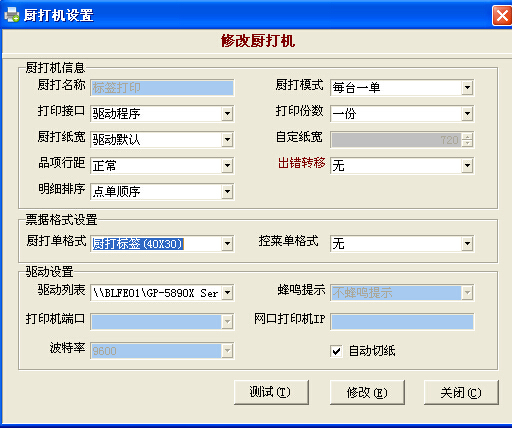Close the 厨打机设置 dialog window
The width and height of the screenshot is (512, 429).
coord(502,15)
